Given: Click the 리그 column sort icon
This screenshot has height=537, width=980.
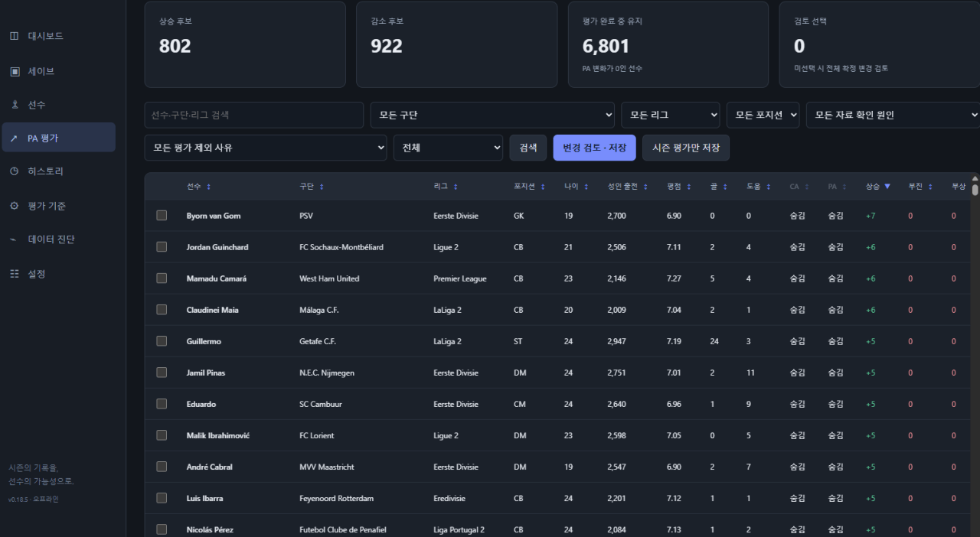Looking at the screenshot, I should (456, 187).
